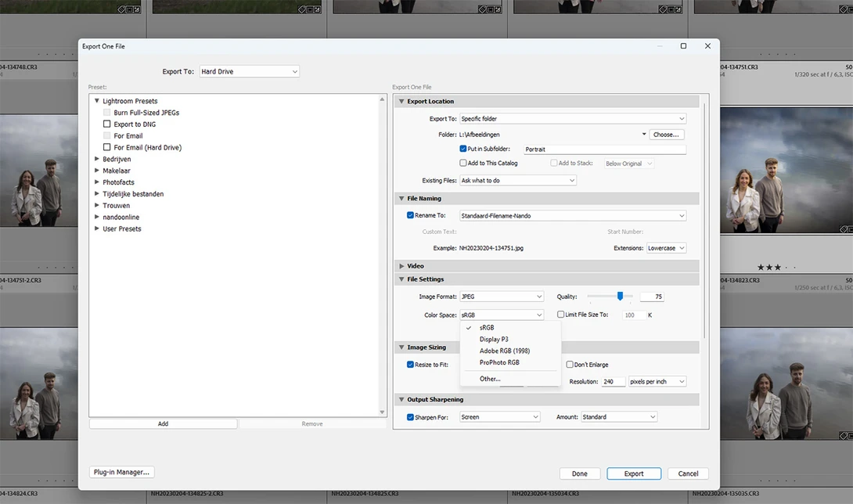This screenshot has width=853, height=504.
Task: Open the Existing Files dropdown
Action: (x=518, y=180)
